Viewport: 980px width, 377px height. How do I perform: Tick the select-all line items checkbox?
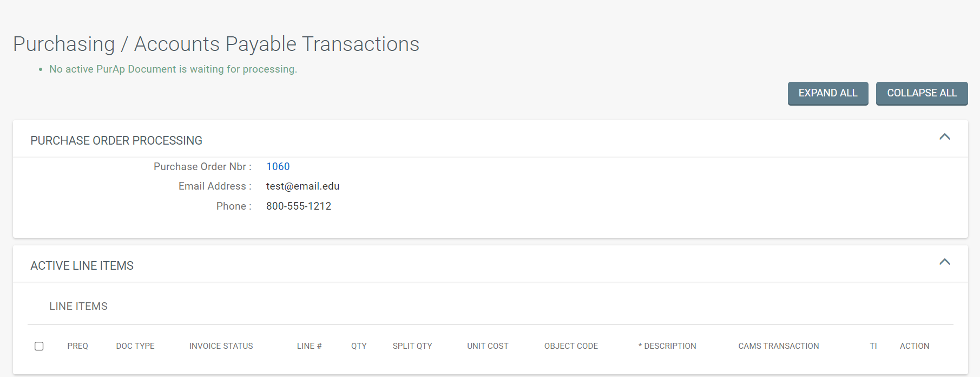click(39, 346)
